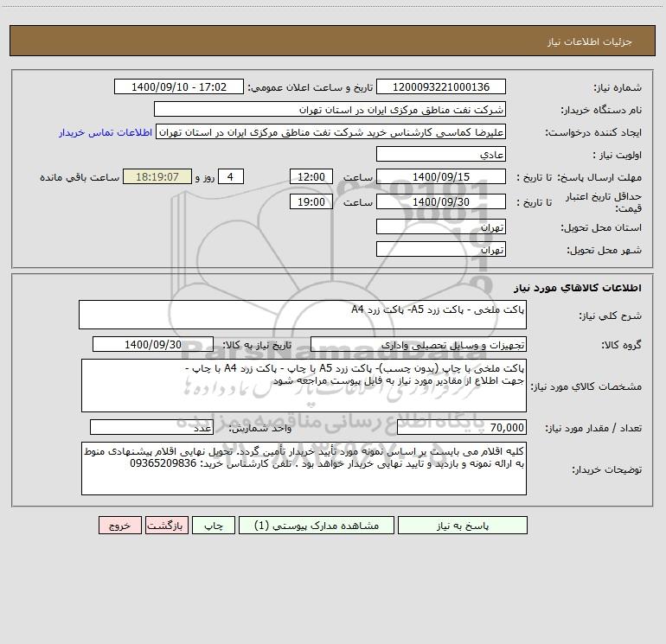Click the شهر محل تحویل label
Viewport: 666px width, 644px height.
coord(605,250)
